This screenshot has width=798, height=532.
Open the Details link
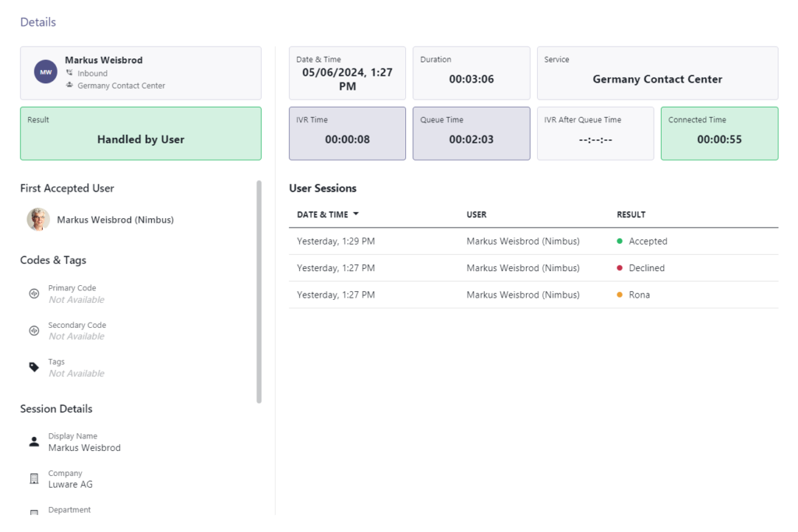click(37, 22)
